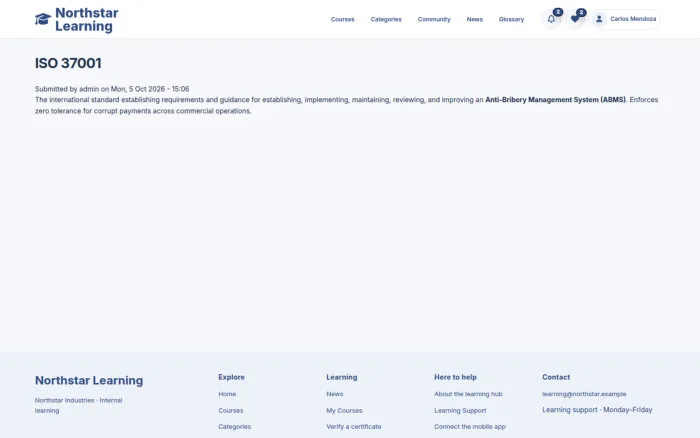Image resolution: width=700 pixels, height=438 pixels.
Task: Open the notifications bell icon
Action: [x=551, y=19]
